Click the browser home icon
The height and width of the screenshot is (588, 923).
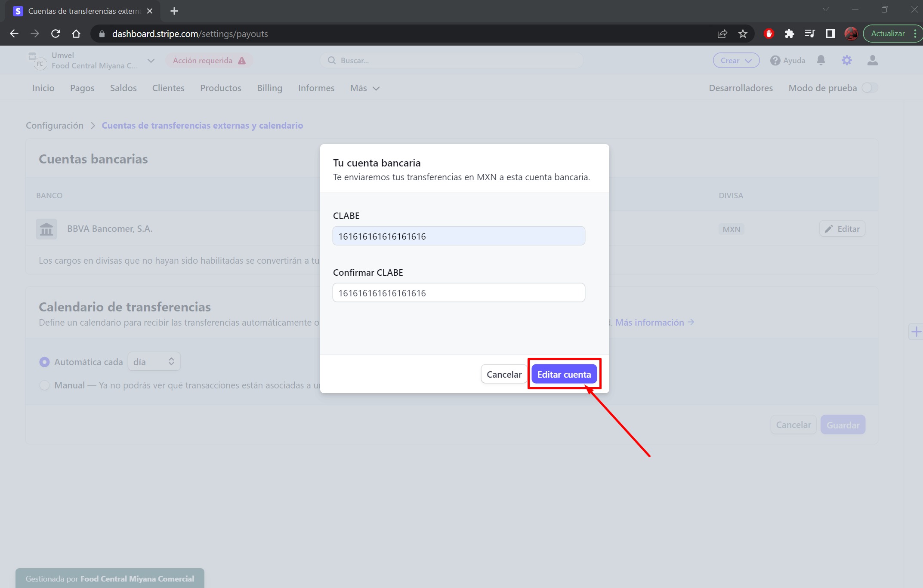tap(76, 34)
